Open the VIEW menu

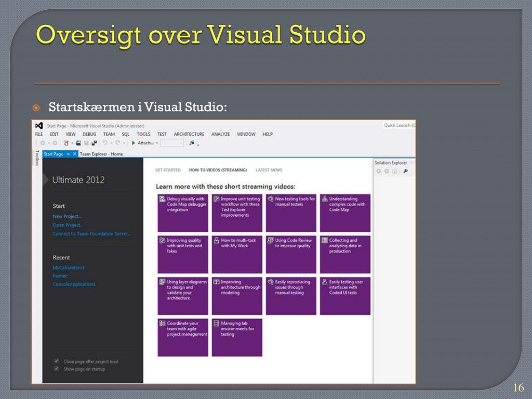point(71,135)
